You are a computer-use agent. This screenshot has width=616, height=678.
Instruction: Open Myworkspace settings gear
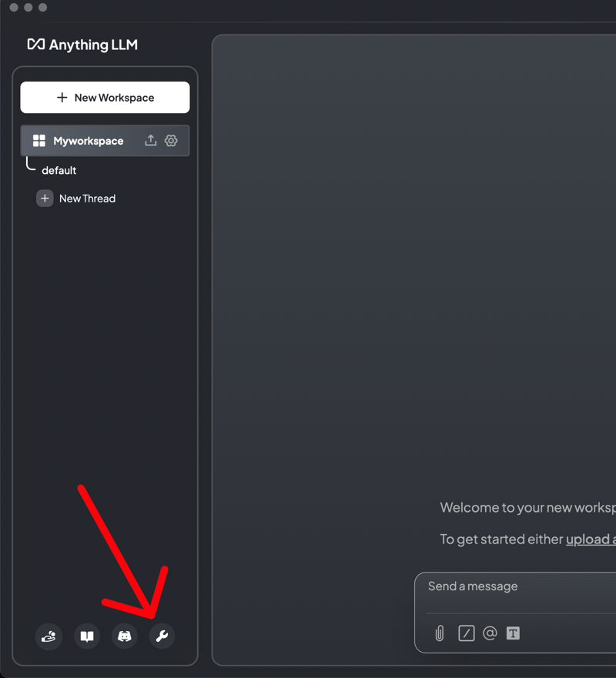(x=171, y=141)
